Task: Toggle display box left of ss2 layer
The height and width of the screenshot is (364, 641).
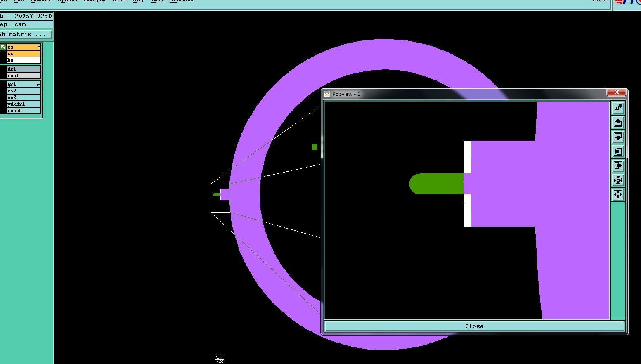Action: (x=3, y=97)
